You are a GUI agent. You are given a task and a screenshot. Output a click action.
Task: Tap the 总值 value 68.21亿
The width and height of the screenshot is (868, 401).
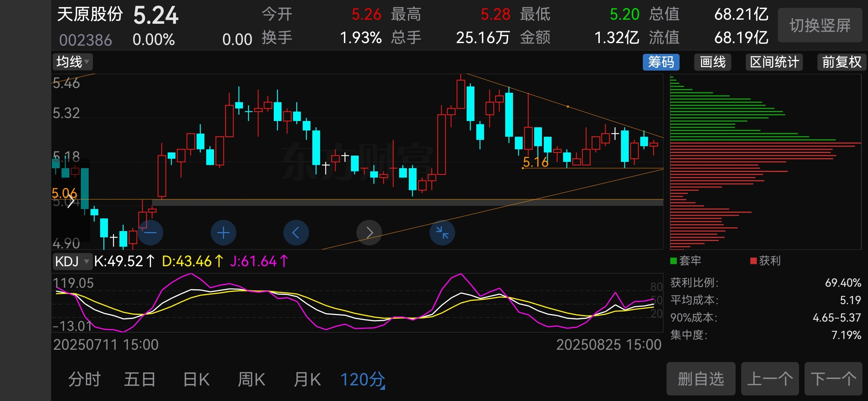pyautogui.click(x=741, y=14)
